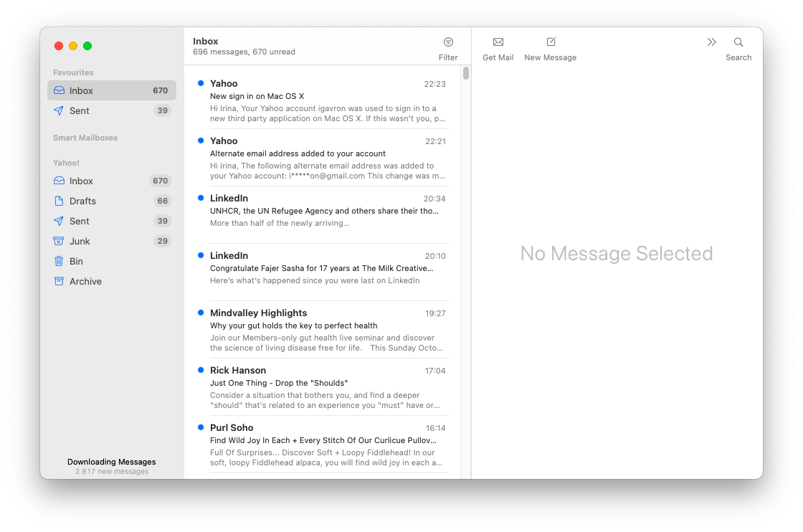The image size is (803, 532).
Task: Open Purl Soho 'Find Wild Joy' email
Action: (x=322, y=445)
